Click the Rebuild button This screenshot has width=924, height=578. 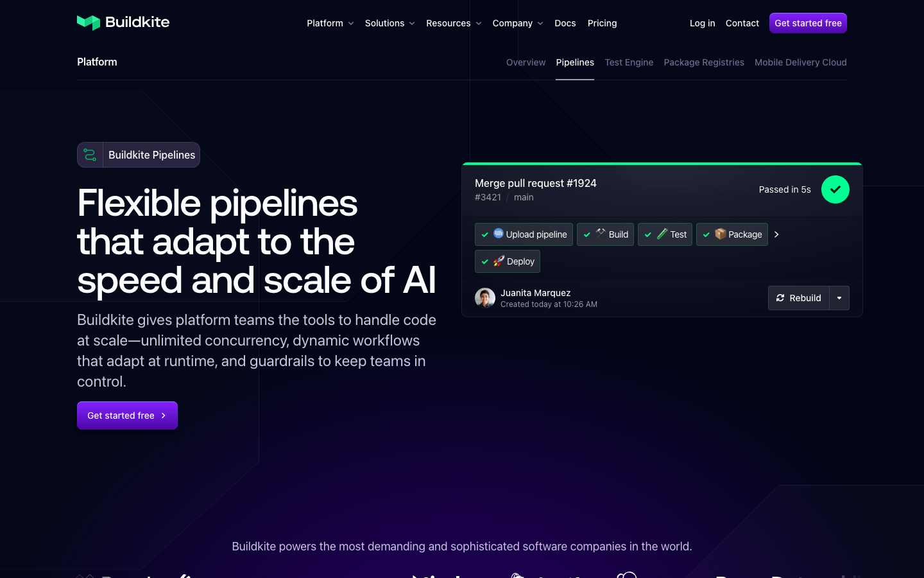point(799,298)
